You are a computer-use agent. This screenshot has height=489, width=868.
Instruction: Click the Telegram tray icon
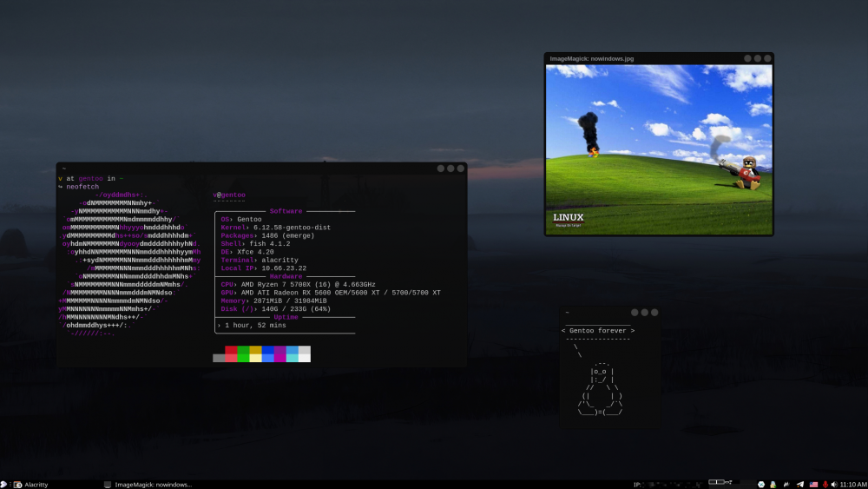[x=799, y=484]
